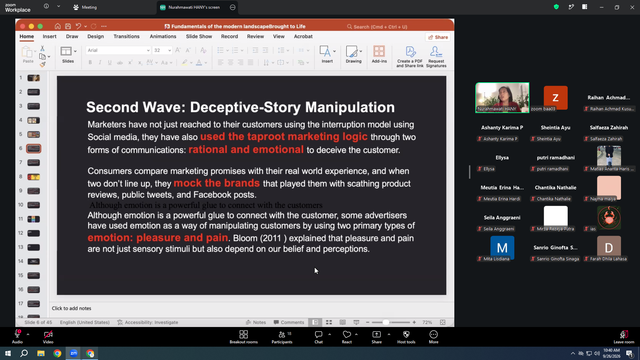Click the zoom-in plus button
This screenshot has width=640, height=360.
pos(414,322)
